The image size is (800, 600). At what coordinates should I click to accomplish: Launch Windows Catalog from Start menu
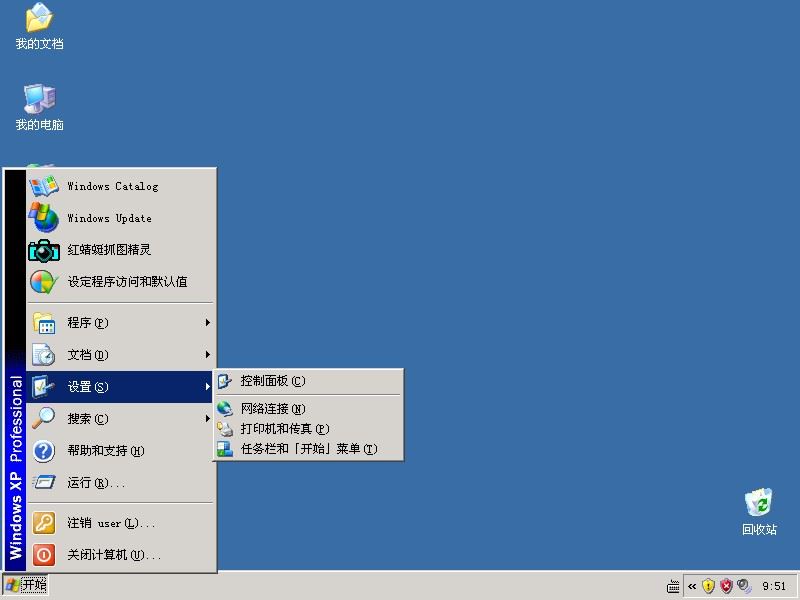click(120, 186)
